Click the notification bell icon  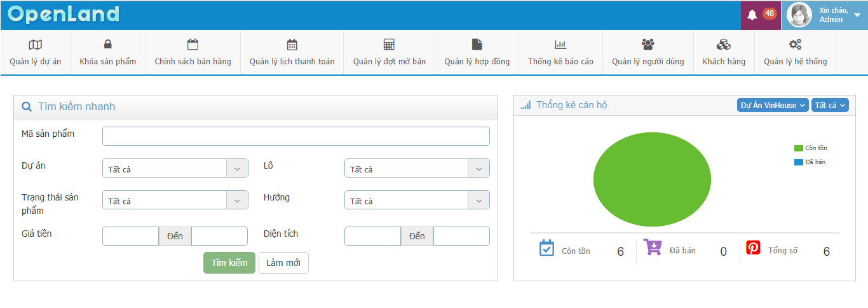(x=752, y=15)
